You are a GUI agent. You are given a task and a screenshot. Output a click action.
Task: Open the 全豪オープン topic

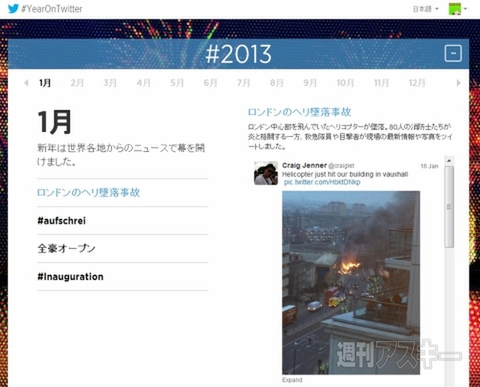(x=66, y=248)
